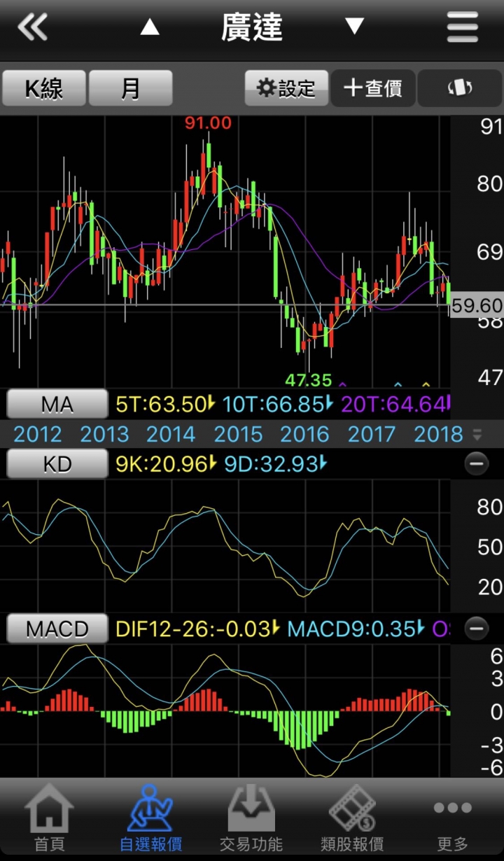The height and width of the screenshot is (861, 504).
Task: Go back with the double-chevron icon
Action: tap(32, 27)
